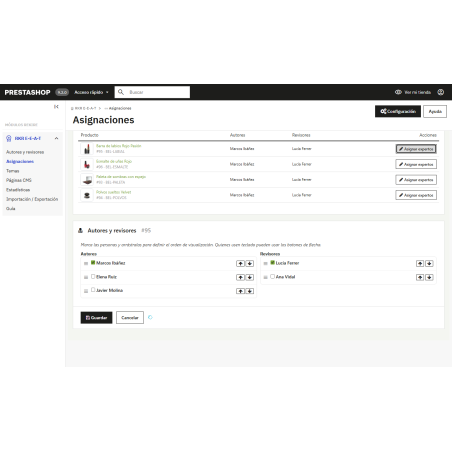This screenshot has height=452, width=452.
Task: Open Estadísticas in the sidebar
Action: [18, 190]
